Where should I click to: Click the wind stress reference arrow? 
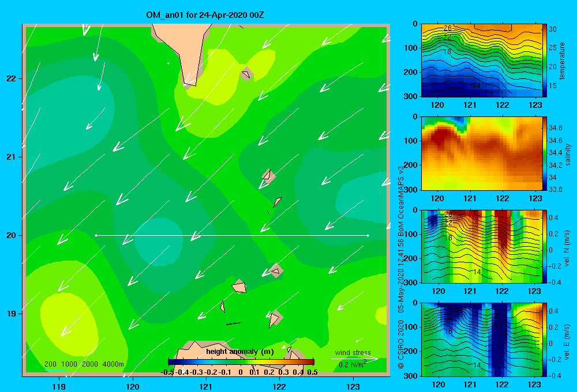355,359
